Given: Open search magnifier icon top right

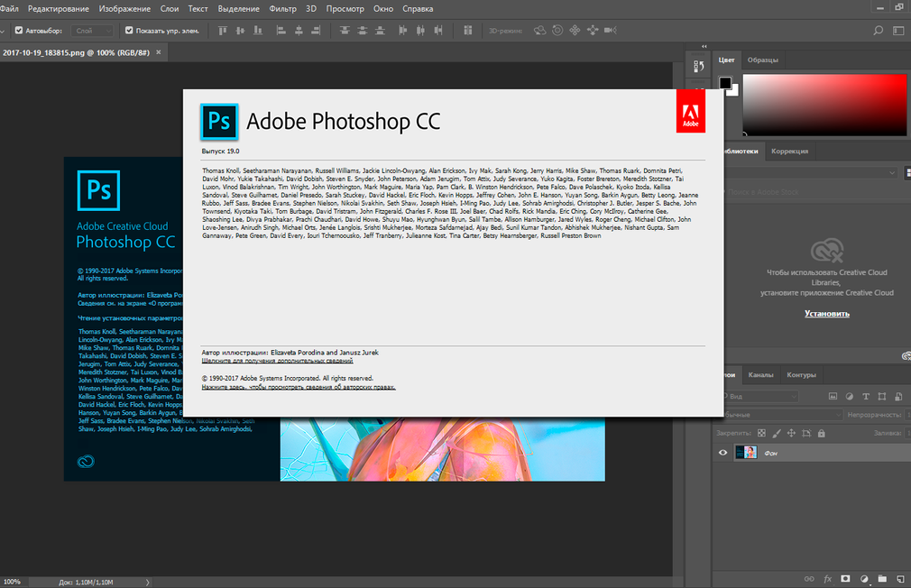Looking at the screenshot, I should point(878,31).
